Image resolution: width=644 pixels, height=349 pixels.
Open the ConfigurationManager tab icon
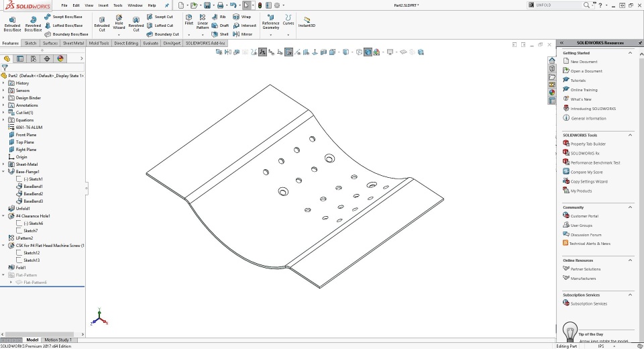34,59
